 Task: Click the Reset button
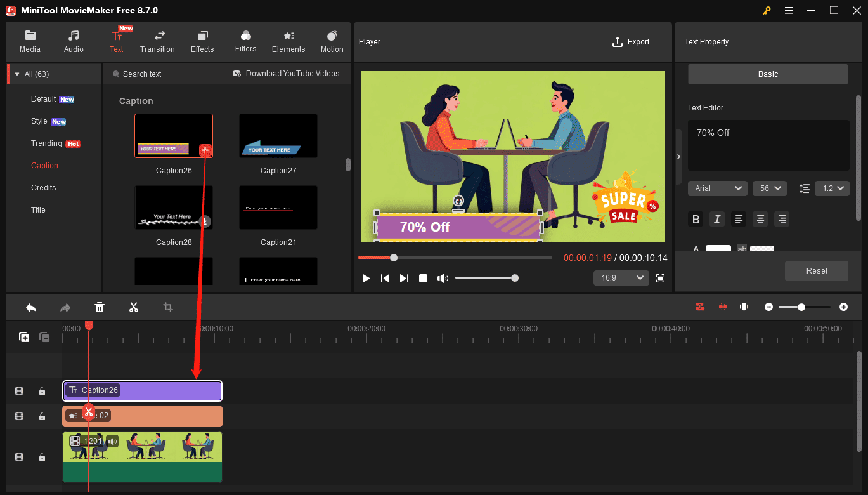[817, 271]
